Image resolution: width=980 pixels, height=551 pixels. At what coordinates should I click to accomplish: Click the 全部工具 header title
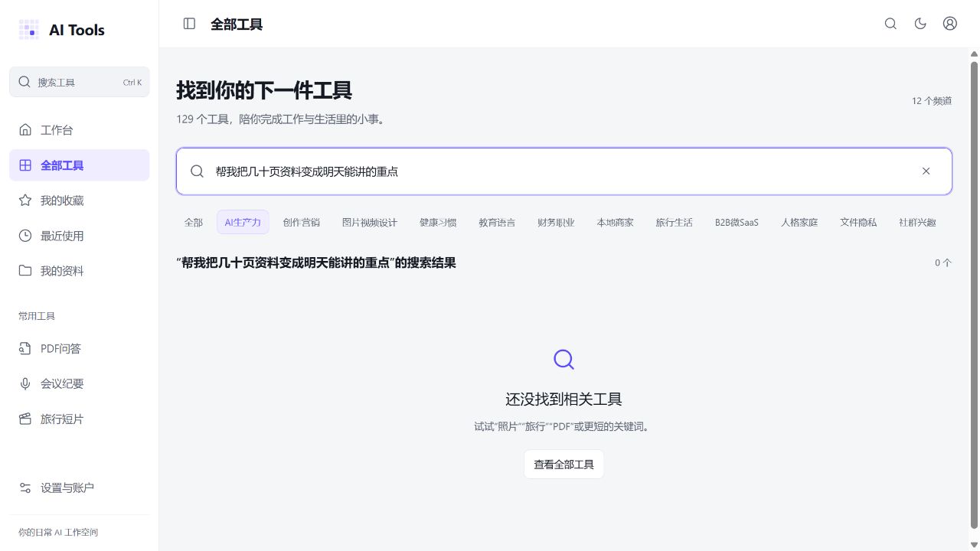(x=237, y=24)
